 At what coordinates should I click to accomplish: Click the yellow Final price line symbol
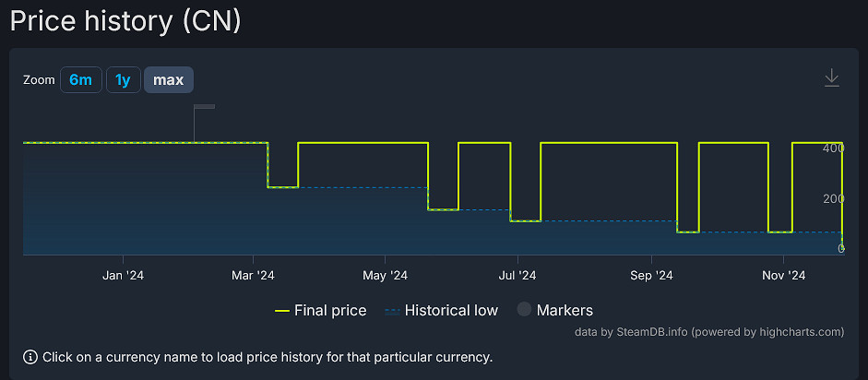click(x=282, y=311)
